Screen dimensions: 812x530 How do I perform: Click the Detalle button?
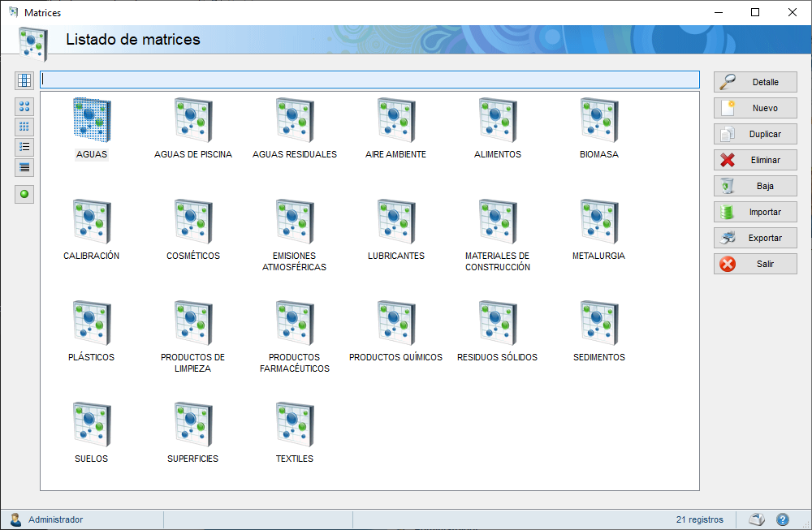755,82
